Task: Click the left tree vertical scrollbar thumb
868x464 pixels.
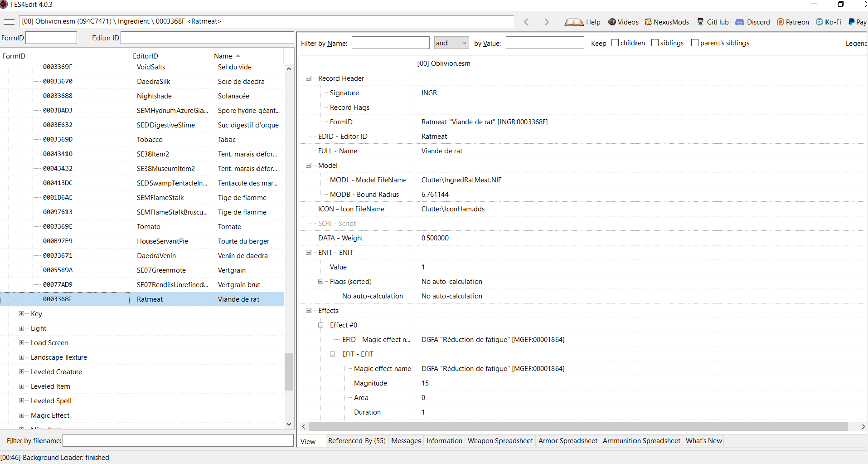Action: (x=289, y=371)
